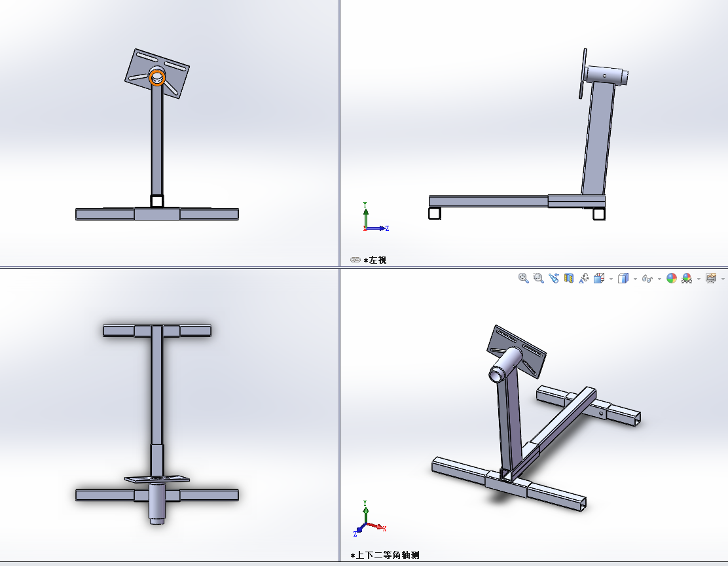728x566 pixels.
Task: Select the long center beam in the top view
Action: (157, 385)
